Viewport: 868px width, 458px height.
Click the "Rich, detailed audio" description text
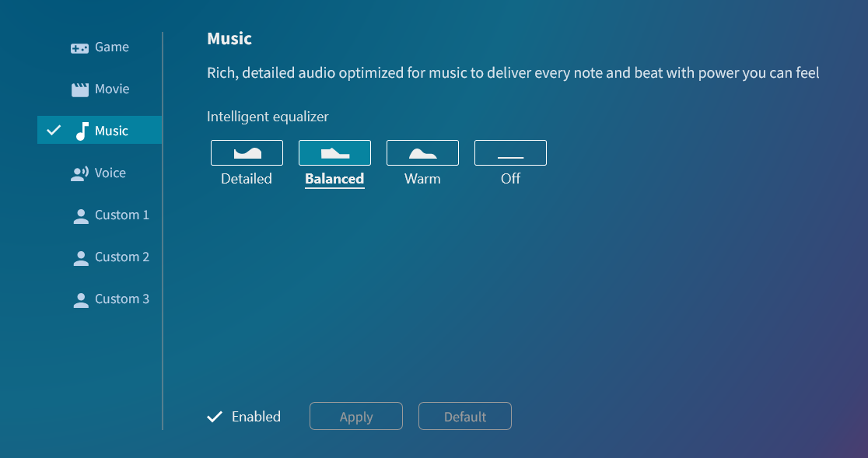513,73
